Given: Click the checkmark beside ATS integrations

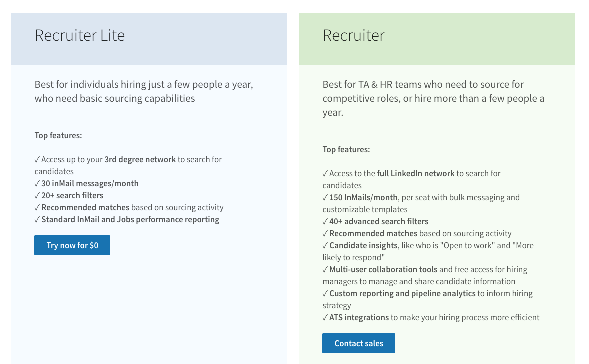Looking at the screenshot, I should click(325, 317).
